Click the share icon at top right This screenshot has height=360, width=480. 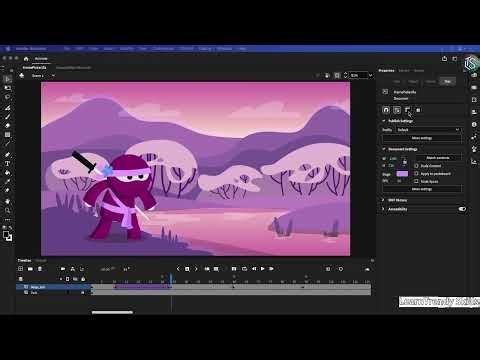tap(444, 59)
